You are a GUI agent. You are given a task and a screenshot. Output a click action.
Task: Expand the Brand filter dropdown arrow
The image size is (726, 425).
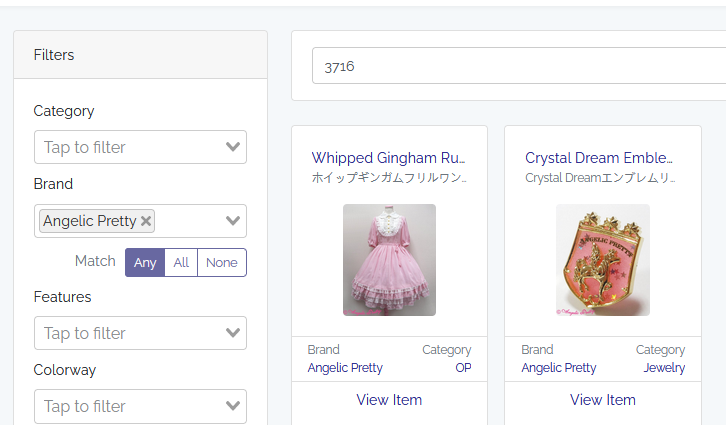coord(233,221)
